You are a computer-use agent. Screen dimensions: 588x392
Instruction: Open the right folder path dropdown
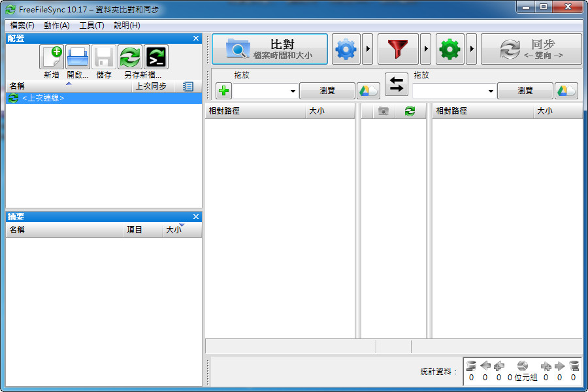[x=491, y=91]
